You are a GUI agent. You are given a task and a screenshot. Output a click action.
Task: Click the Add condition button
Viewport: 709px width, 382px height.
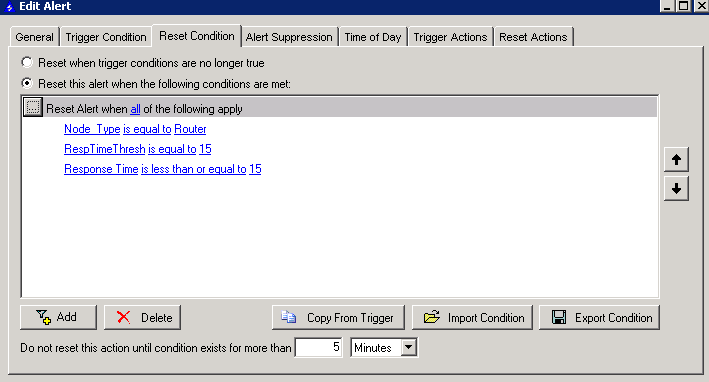[x=58, y=317]
